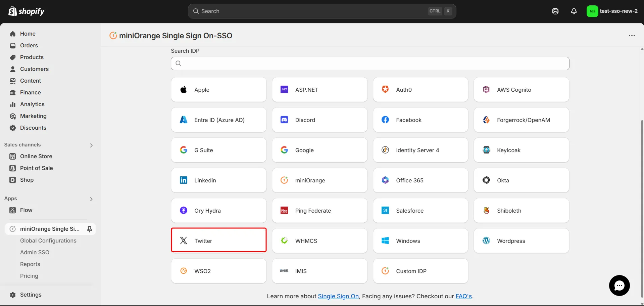Screen dimensions: 644x306
Task: Open Customers in sidebar
Action: pos(34,69)
